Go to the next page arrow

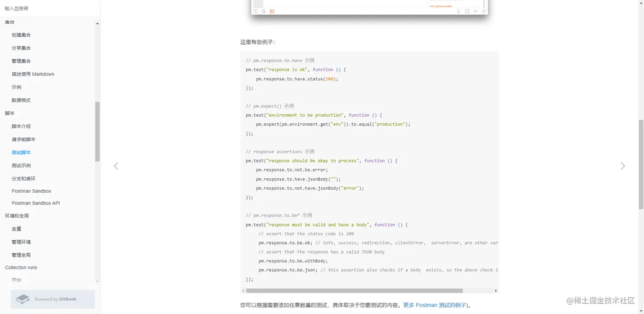(x=623, y=166)
